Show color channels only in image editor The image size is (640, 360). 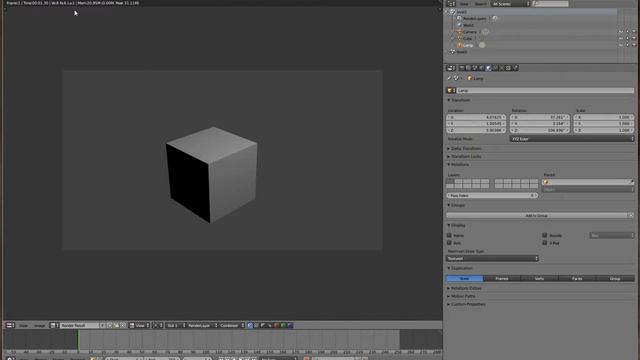(256, 325)
